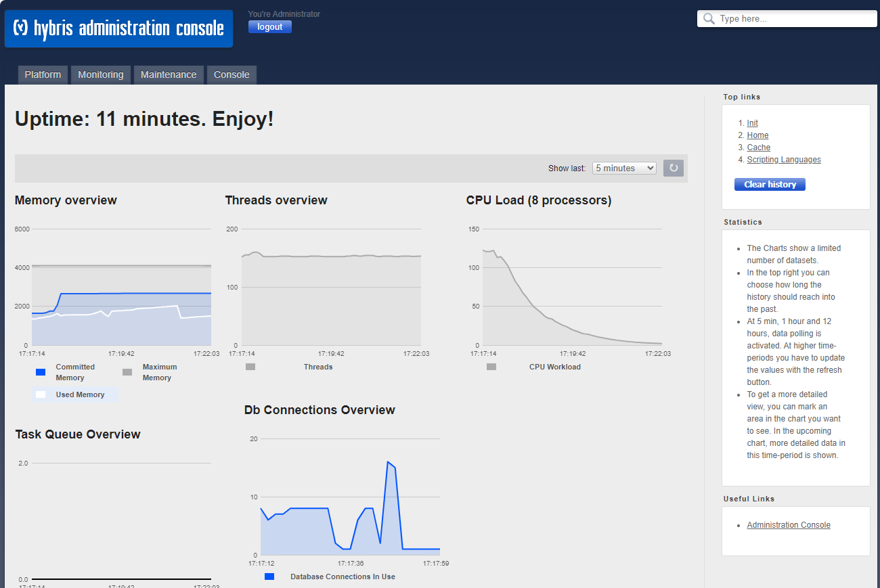
Task: Click inside the Memory overview chart
Action: pyautogui.click(x=121, y=287)
